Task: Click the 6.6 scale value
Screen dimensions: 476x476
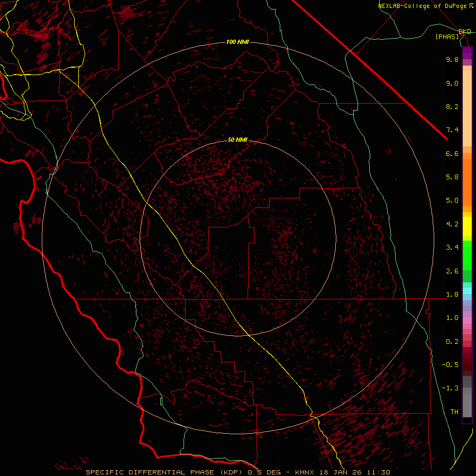Action: (x=452, y=154)
